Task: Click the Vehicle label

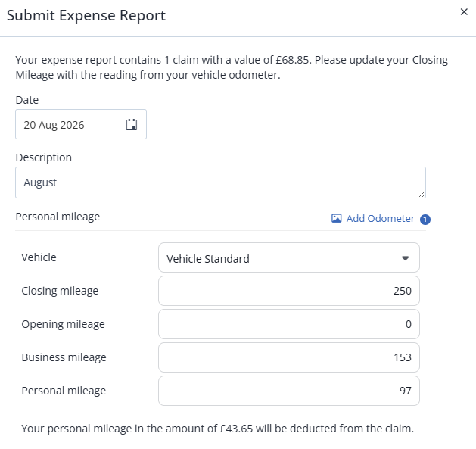Action: tap(39, 257)
